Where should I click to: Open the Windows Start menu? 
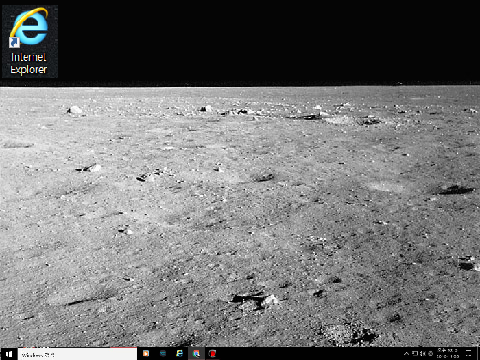9,354
